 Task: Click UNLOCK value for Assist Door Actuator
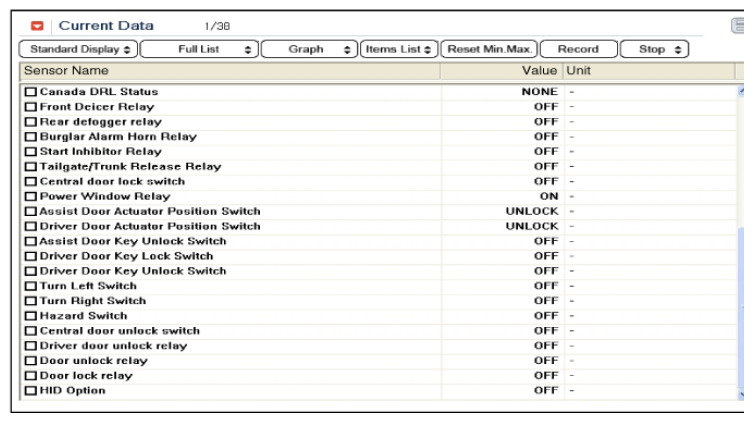pos(532,211)
